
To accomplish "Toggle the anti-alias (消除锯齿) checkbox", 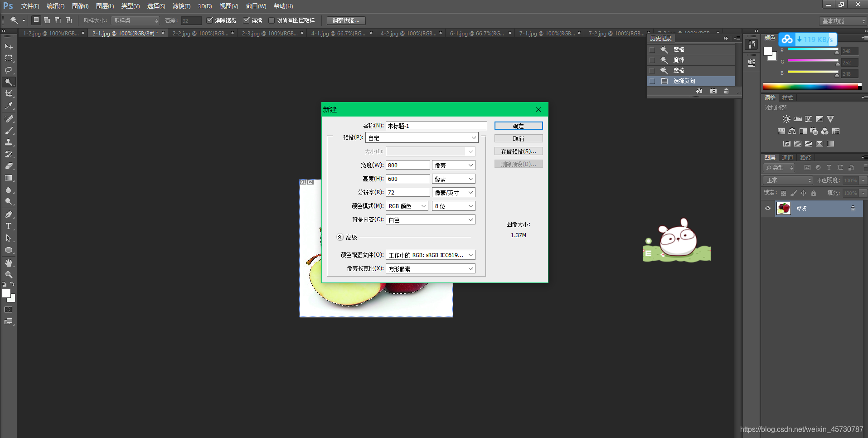I will [209, 20].
